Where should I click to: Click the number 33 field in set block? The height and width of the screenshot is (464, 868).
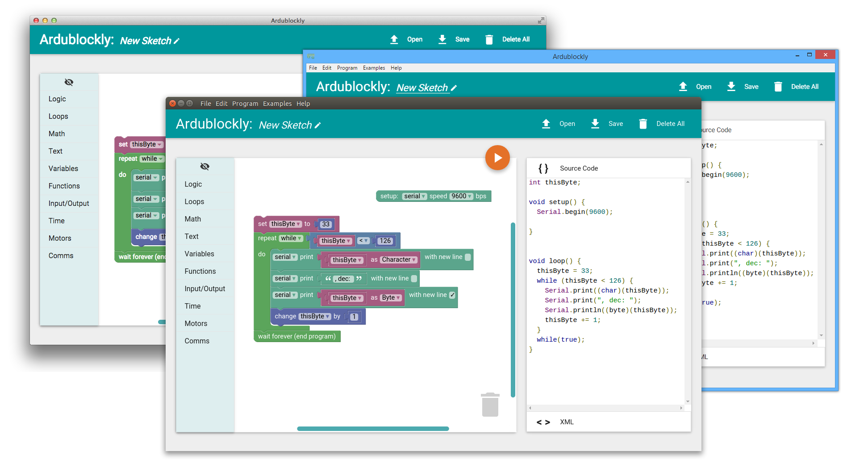[x=326, y=224]
